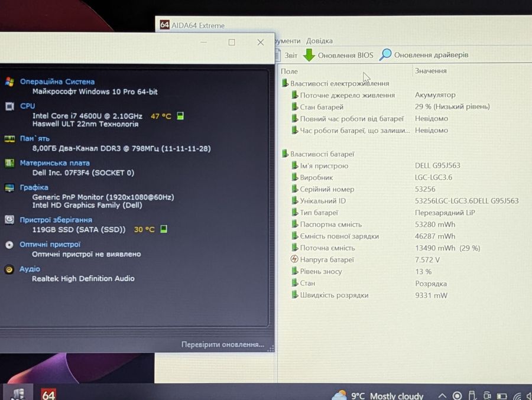This screenshot has height=400, width=532.
Task: Click the icon beside Повний час роботи від батареї
Action: pos(295,118)
